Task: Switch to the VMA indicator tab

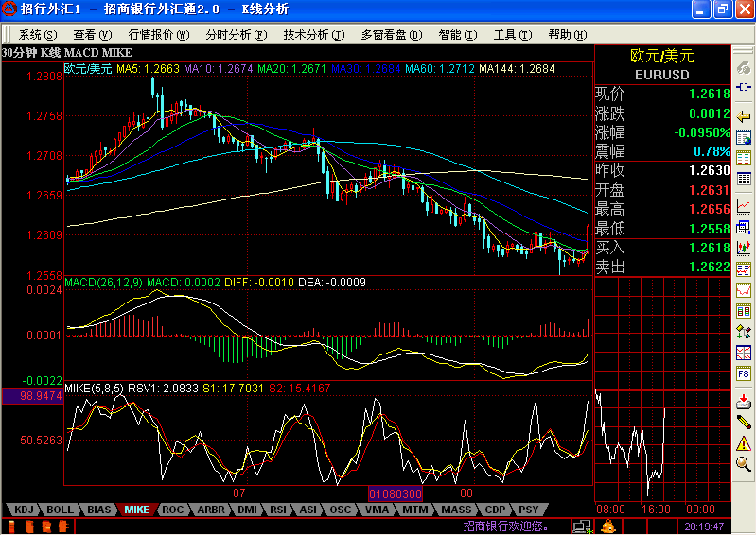Action: tap(377, 510)
